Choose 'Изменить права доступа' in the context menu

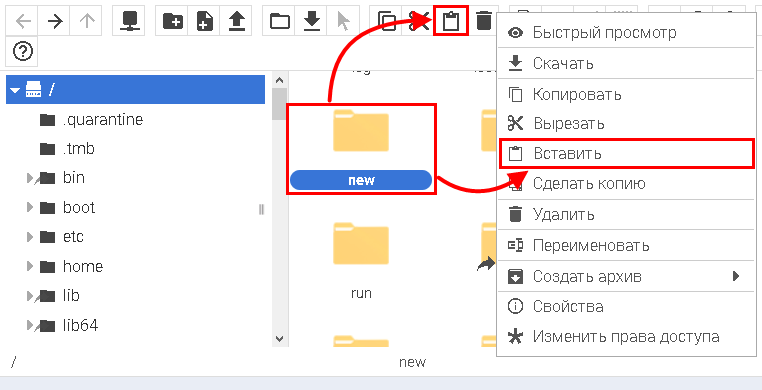626,337
